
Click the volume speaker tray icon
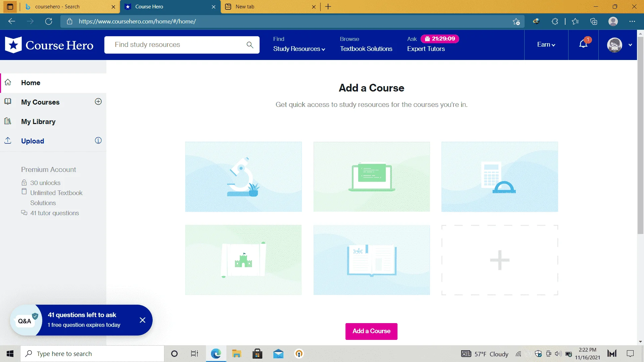pos(558,354)
